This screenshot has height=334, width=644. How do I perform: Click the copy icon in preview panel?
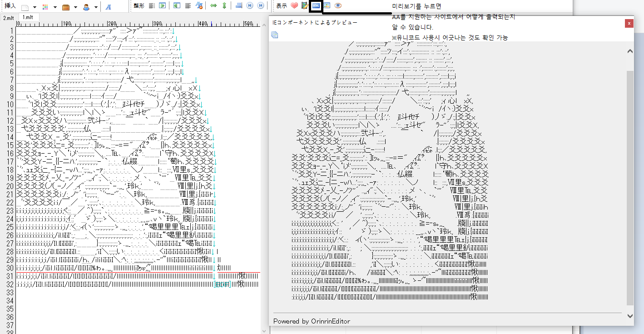(x=274, y=35)
